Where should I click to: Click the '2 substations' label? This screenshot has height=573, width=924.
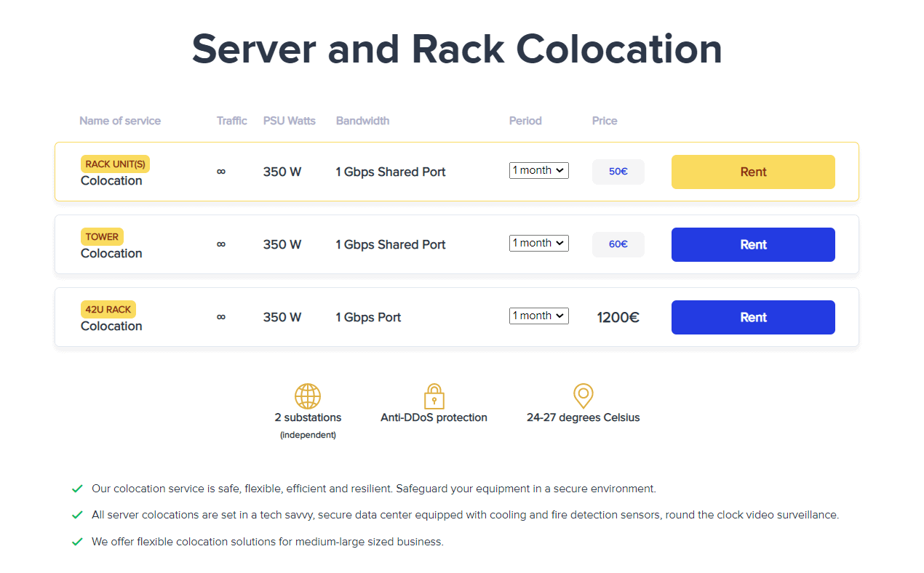(x=308, y=417)
